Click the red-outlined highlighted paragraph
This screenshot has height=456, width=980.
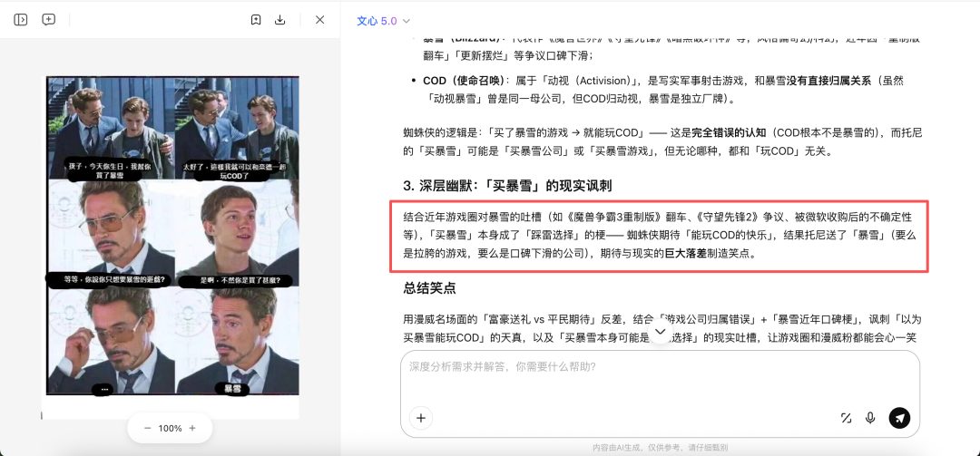(659, 236)
